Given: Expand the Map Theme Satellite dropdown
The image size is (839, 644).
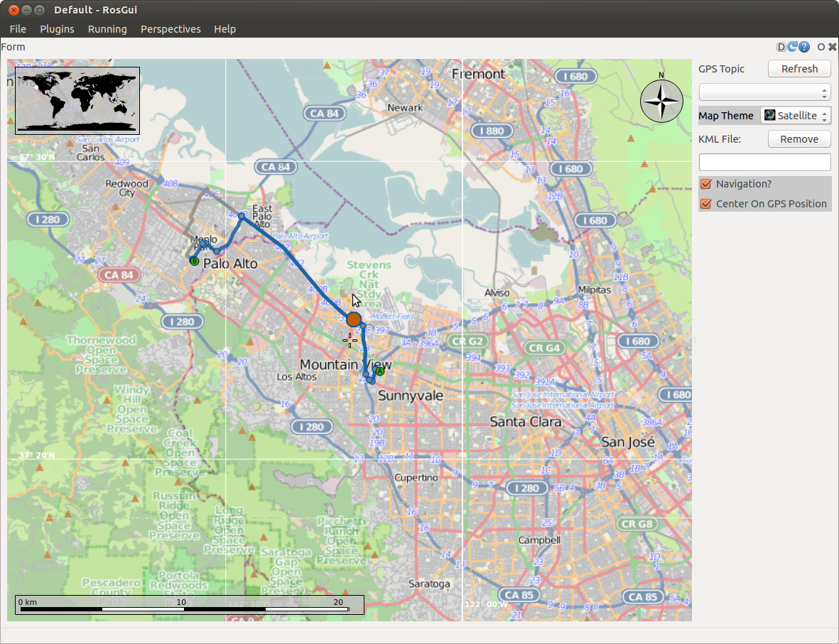Looking at the screenshot, I should [x=795, y=116].
